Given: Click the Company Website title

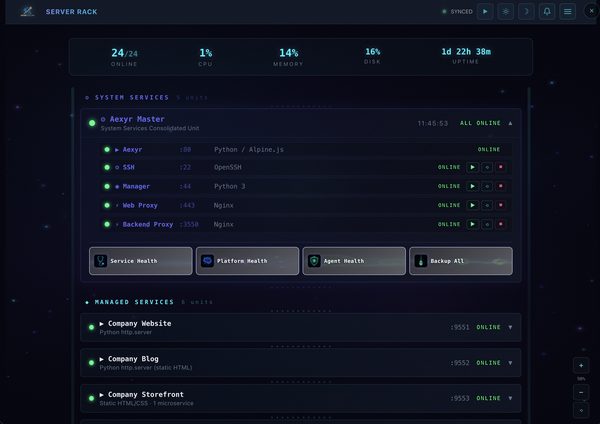Looking at the screenshot, I should [140, 323].
